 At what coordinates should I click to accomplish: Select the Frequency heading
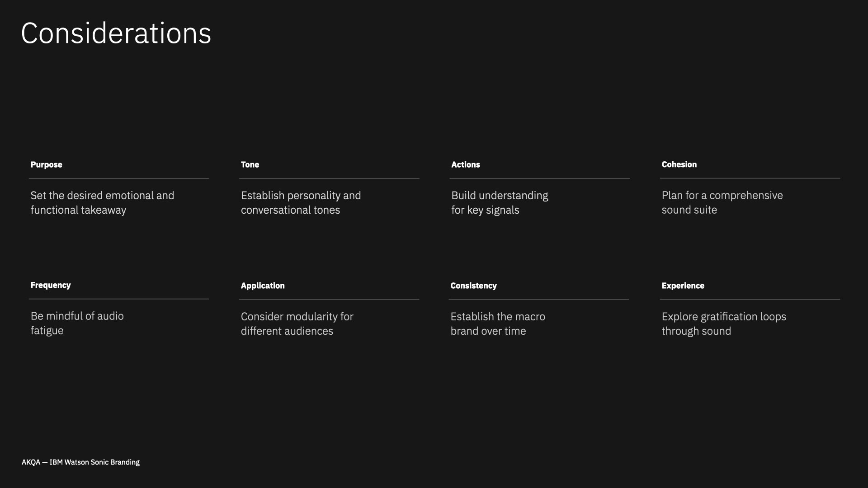click(x=51, y=285)
